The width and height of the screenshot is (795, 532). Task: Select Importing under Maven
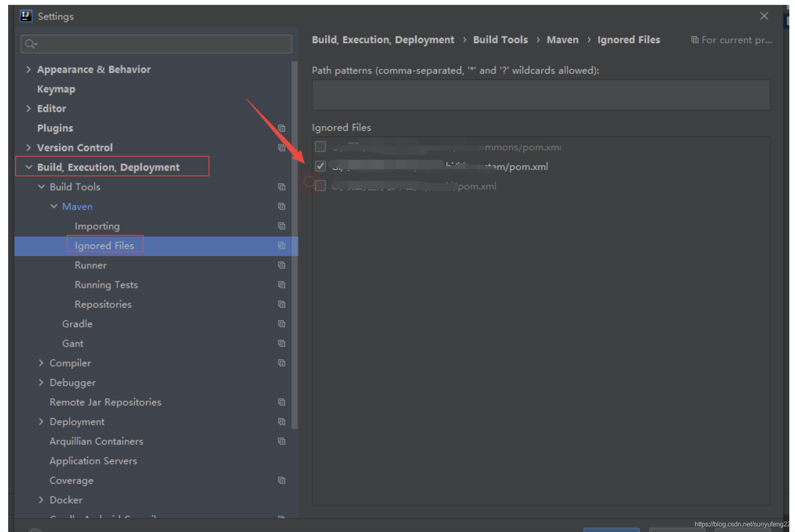point(97,226)
